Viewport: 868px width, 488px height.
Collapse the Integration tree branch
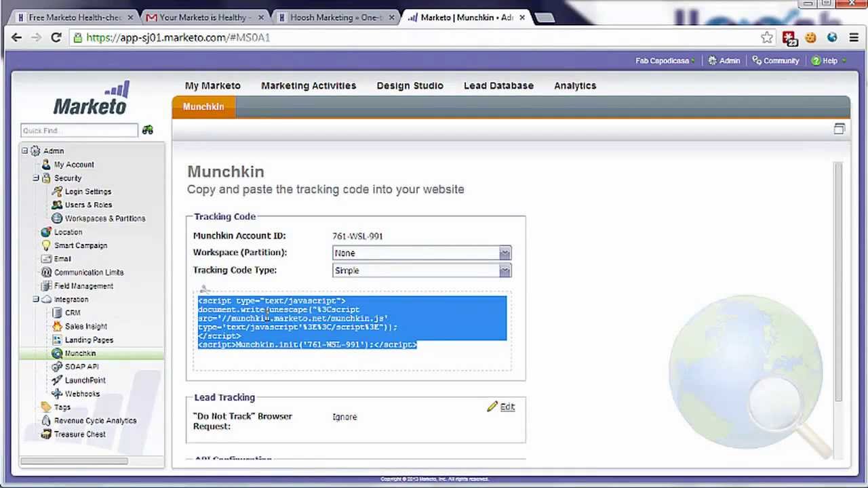36,299
